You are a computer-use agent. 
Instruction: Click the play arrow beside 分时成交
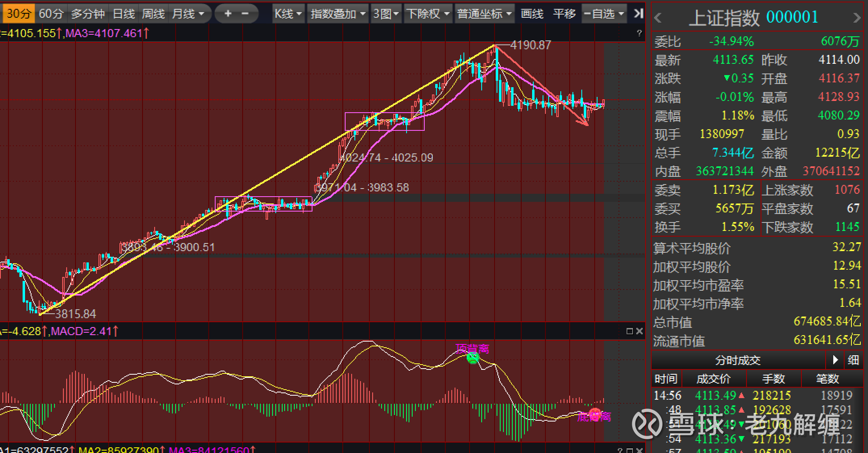(x=835, y=360)
